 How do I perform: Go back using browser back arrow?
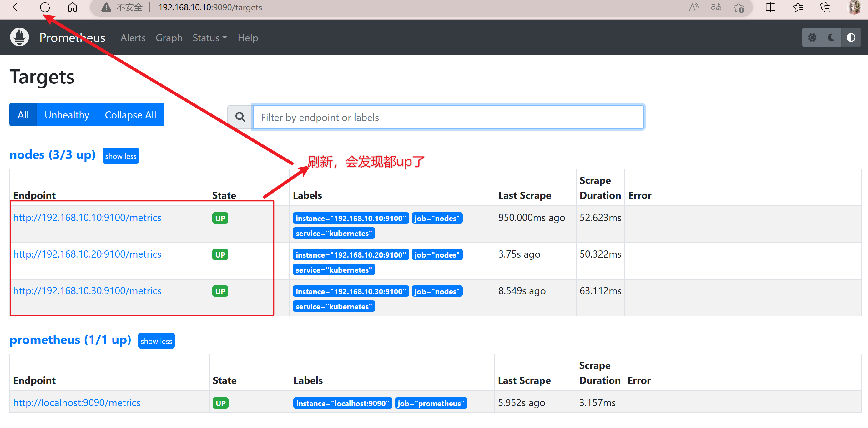[17, 7]
